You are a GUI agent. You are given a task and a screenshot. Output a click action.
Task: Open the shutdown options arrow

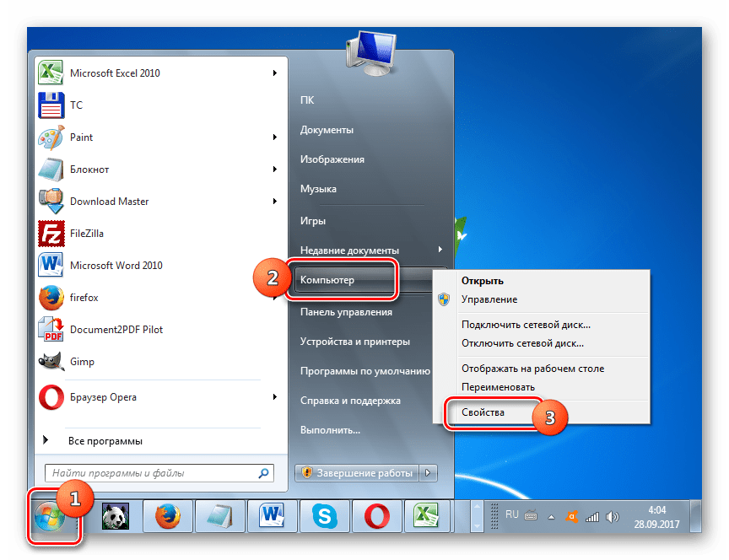coord(428,473)
